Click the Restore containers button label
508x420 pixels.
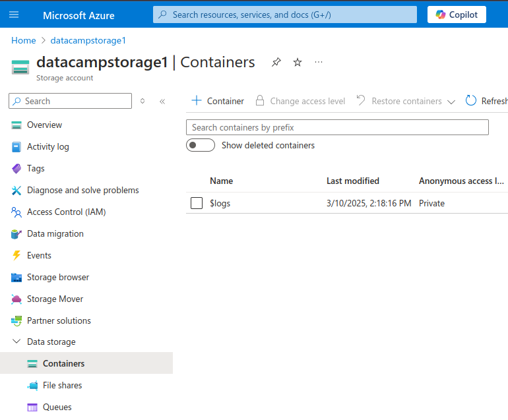(406, 102)
